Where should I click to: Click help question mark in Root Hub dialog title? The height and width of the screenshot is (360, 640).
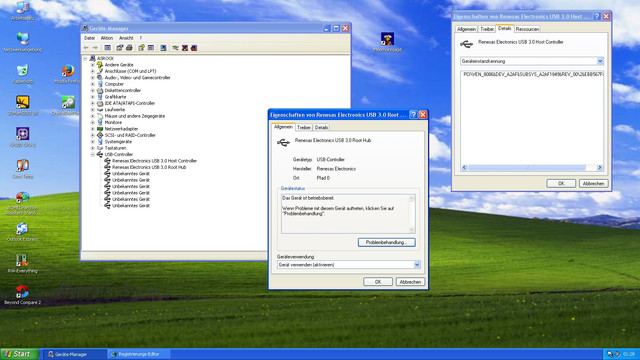(413, 115)
